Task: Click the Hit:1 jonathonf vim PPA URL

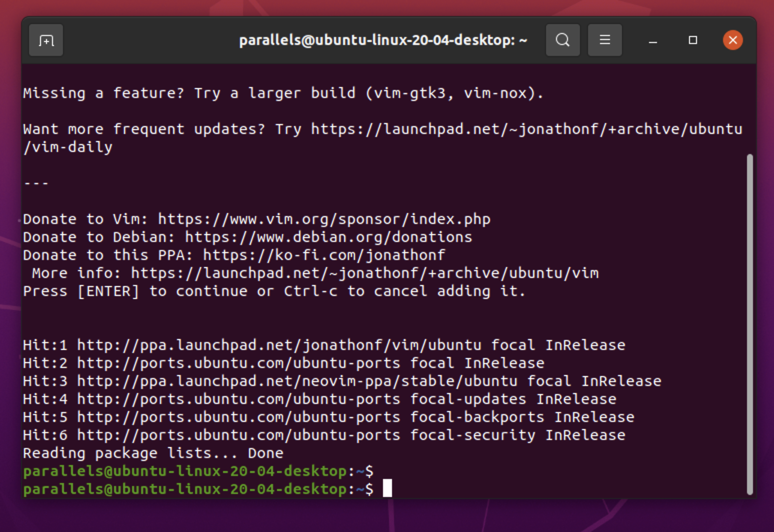Action: click(278, 345)
